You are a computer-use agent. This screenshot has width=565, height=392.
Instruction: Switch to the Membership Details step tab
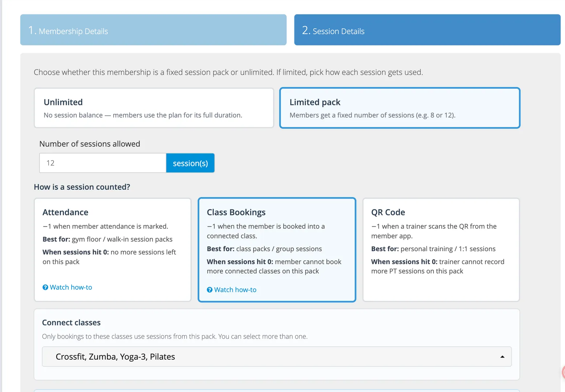coord(153,30)
